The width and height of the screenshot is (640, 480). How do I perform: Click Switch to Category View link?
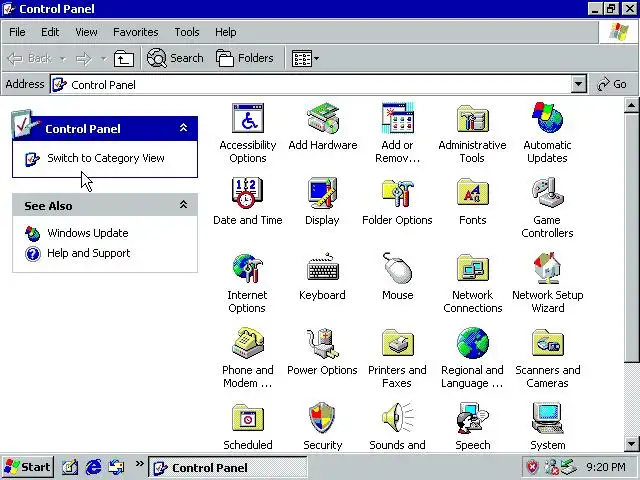tap(106, 158)
